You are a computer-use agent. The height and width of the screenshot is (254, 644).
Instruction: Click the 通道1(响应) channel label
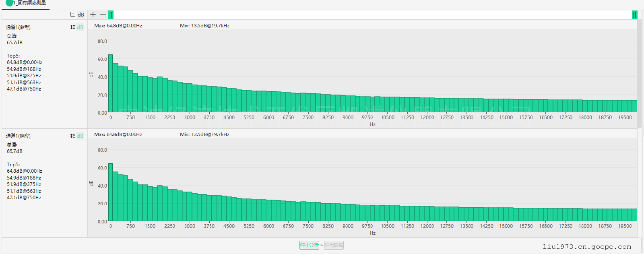pyautogui.click(x=18, y=136)
